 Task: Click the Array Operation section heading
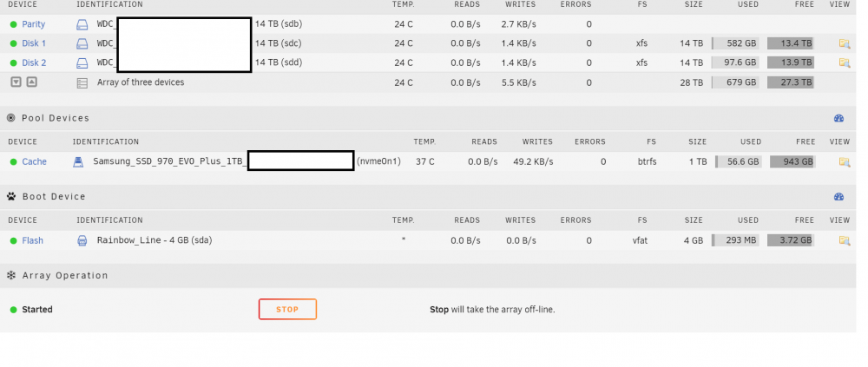coord(65,275)
